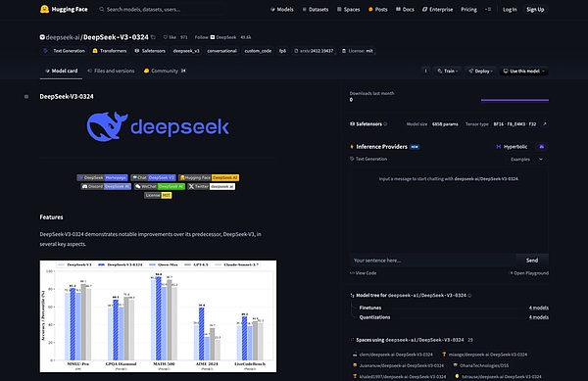The height and width of the screenshot is (381, 588).
Task: Open the Twitter deepseek_ai badge
Action: pos(212,186)
